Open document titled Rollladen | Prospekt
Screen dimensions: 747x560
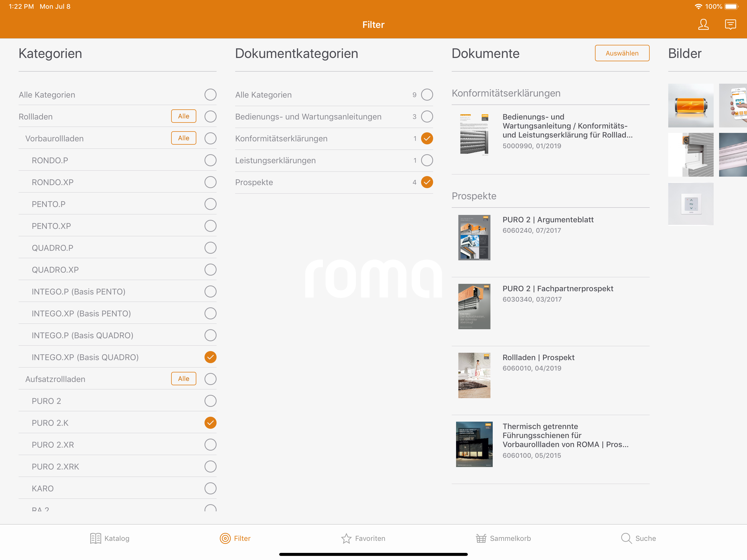(x=538, y=357)
